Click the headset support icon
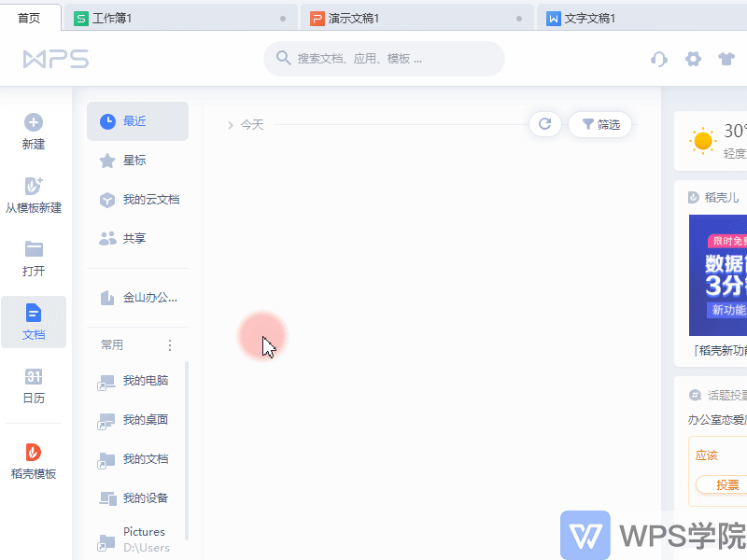 point(658,59)
